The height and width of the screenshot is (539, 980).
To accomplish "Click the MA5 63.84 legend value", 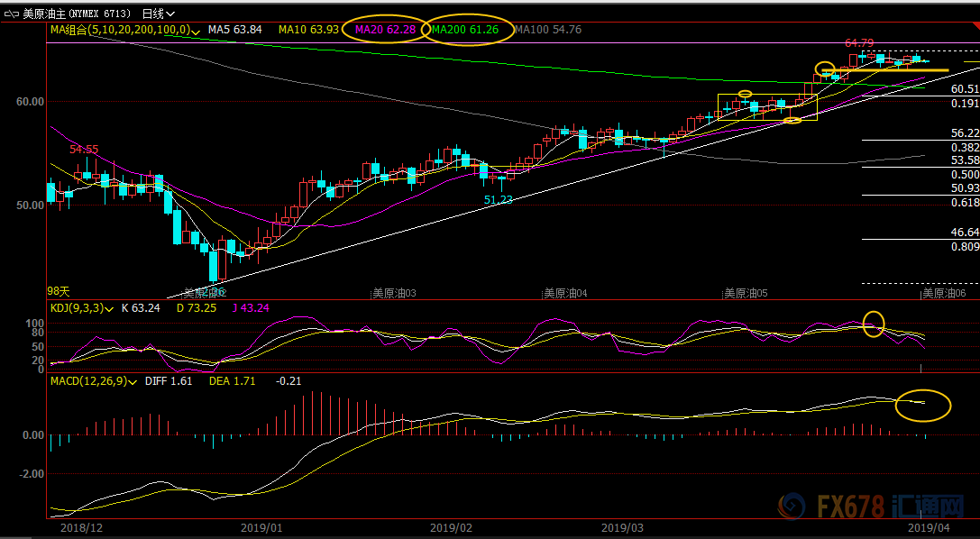I will (x=235, y=30).
